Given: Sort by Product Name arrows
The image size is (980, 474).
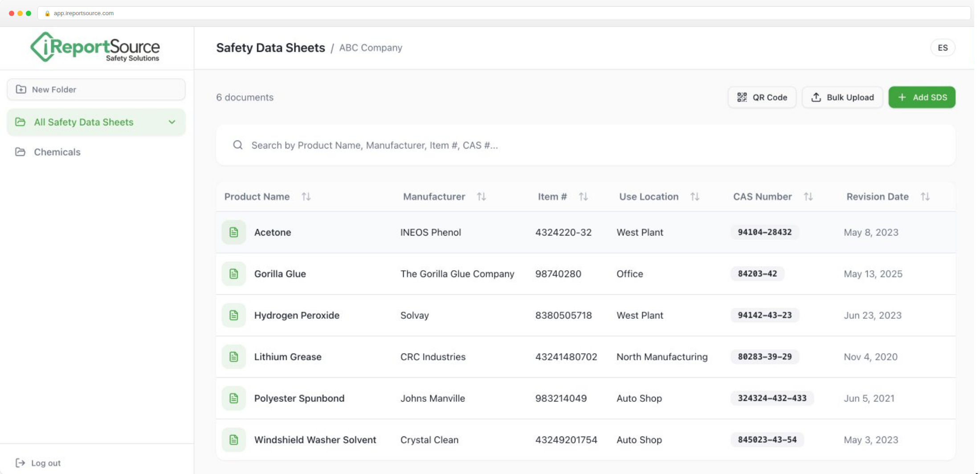Looking at the screenshot, I should tap(306, 196).
